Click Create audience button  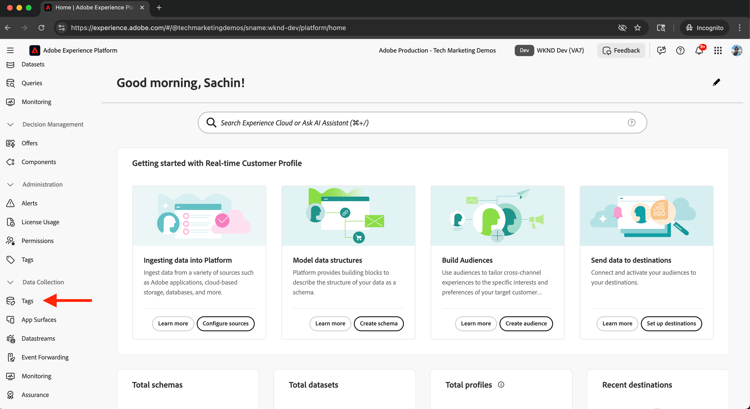coord(526,323)
